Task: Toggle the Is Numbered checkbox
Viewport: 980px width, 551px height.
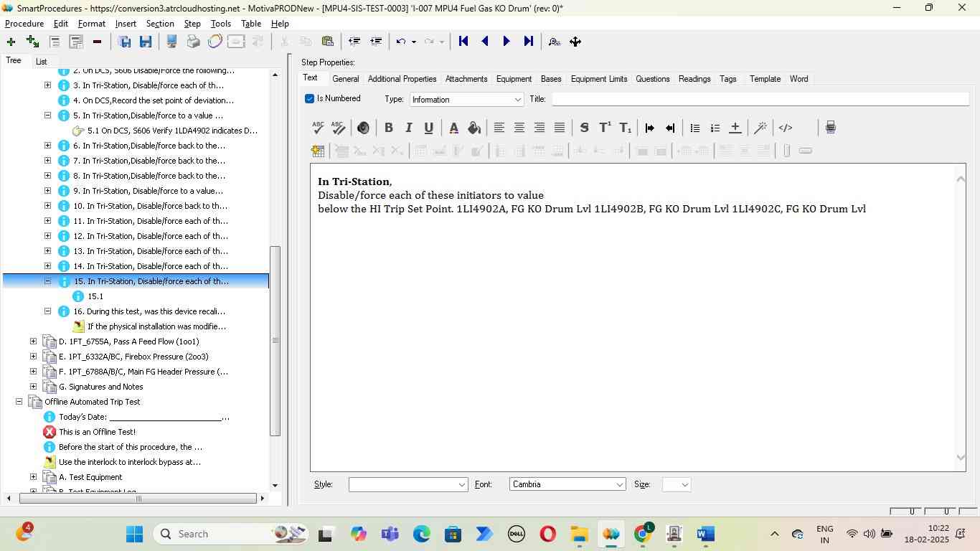Action: pyautogui.click(x=309, y=98)
